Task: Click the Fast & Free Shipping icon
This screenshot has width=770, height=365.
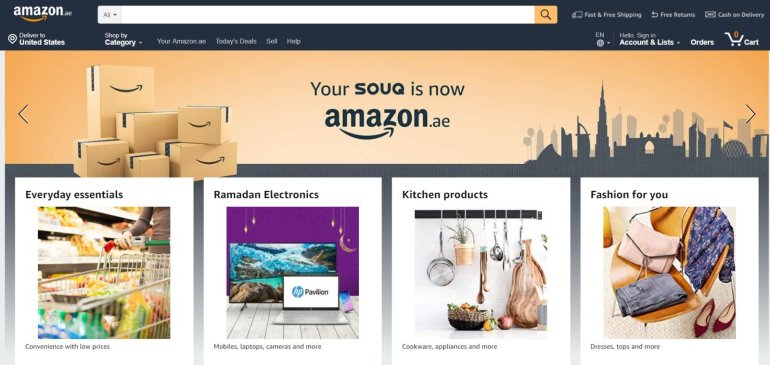Action: pos(577,15)
